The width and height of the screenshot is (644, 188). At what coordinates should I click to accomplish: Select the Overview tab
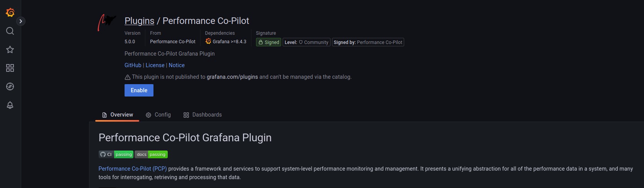point(117,115)
